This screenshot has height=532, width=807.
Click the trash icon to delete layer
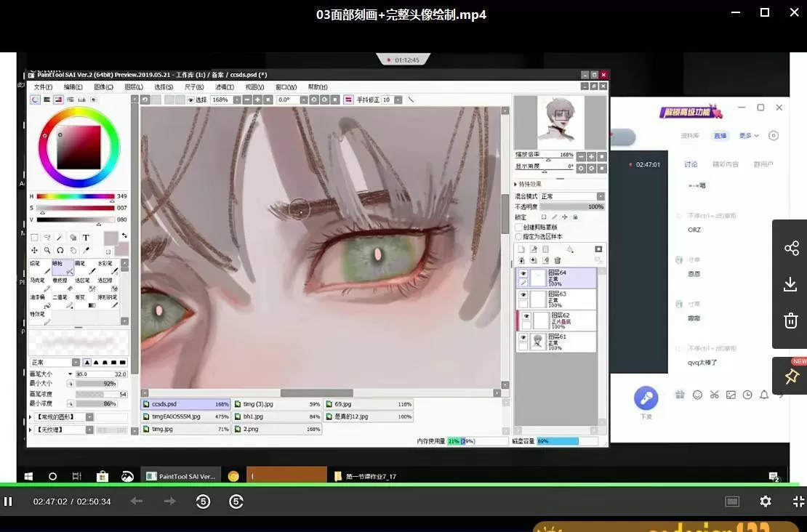(x=558, y=260)
